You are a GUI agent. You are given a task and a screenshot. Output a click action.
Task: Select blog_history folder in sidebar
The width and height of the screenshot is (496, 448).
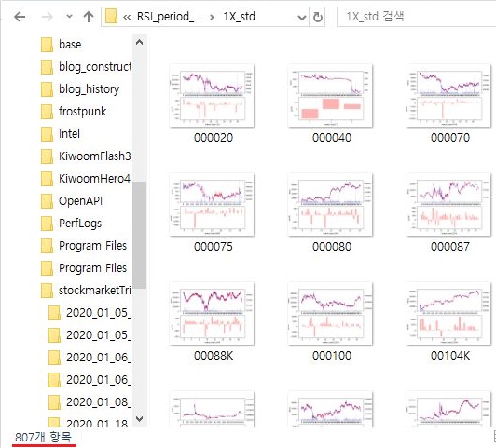[x=90, y=89]
